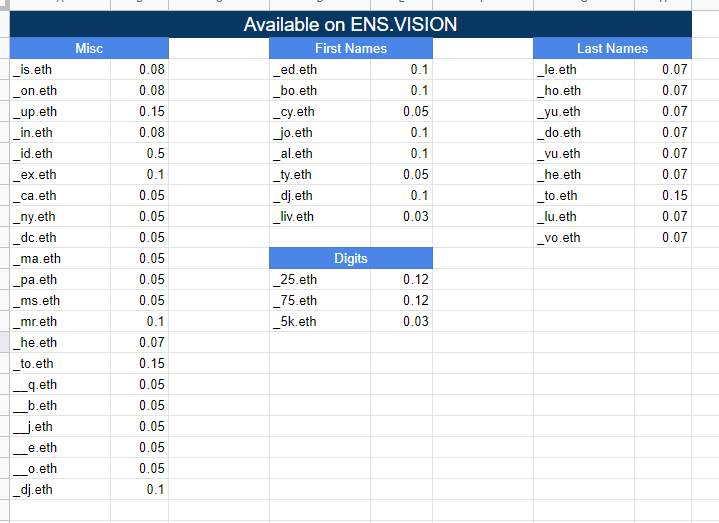The width and height of the screenshot is (719, 523).
Task: Click the _liv.eth cell
Action: click(x=320, y=216)
